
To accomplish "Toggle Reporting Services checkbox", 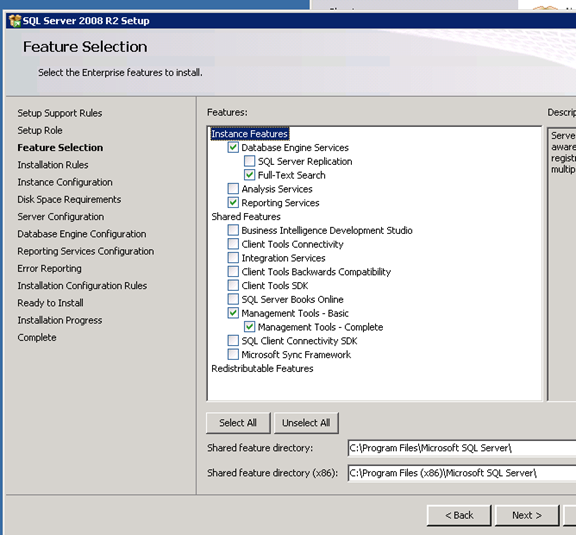I will 233,202.
